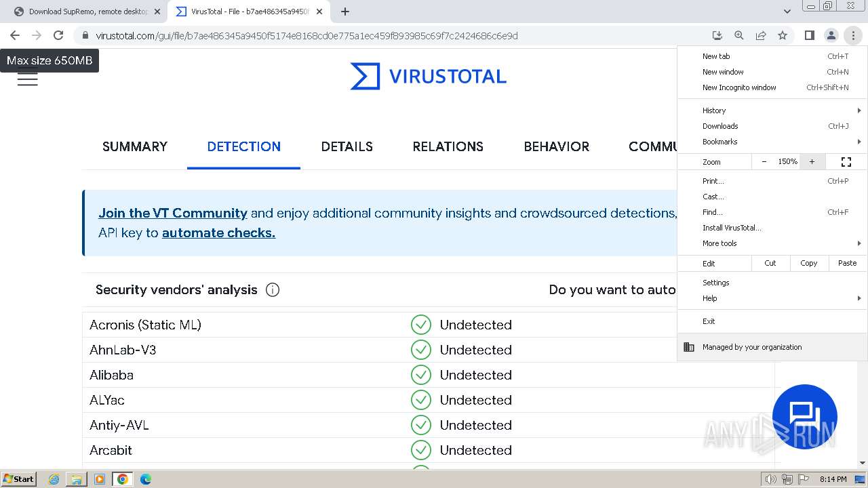868x488 pixels.
Task: Open the VirusTotal hamburger menu
Action: [28, 79]
